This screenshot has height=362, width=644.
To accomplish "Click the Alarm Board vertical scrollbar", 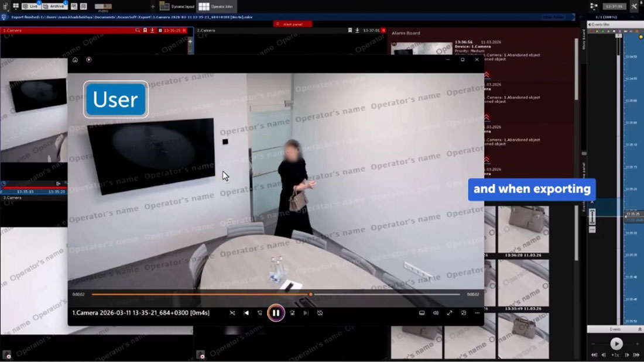I will 576,70.
